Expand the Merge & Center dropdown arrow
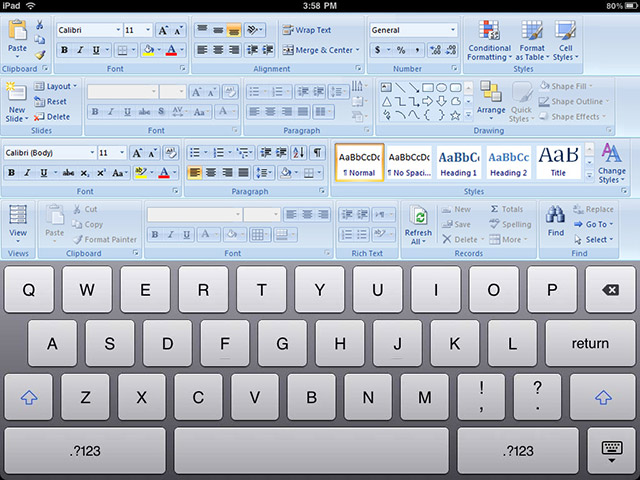Screen dimensions: 640x480 point(358,49)
